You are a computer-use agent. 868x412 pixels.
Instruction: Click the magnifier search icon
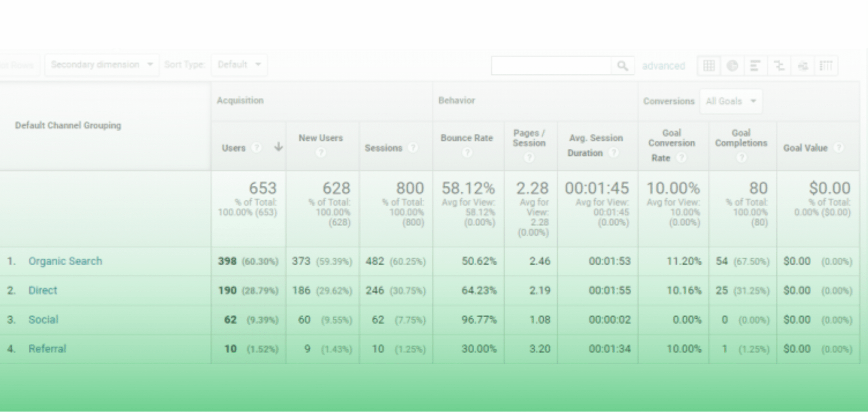623,66
